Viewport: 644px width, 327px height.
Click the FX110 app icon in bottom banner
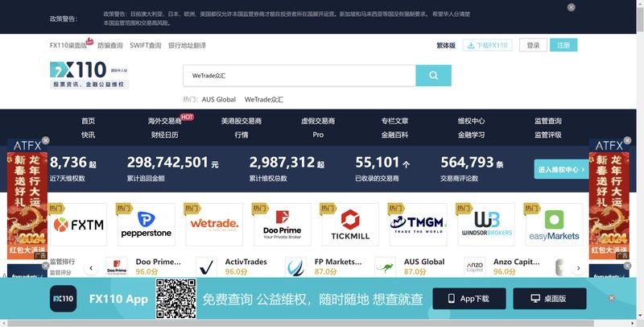[64, 299]
